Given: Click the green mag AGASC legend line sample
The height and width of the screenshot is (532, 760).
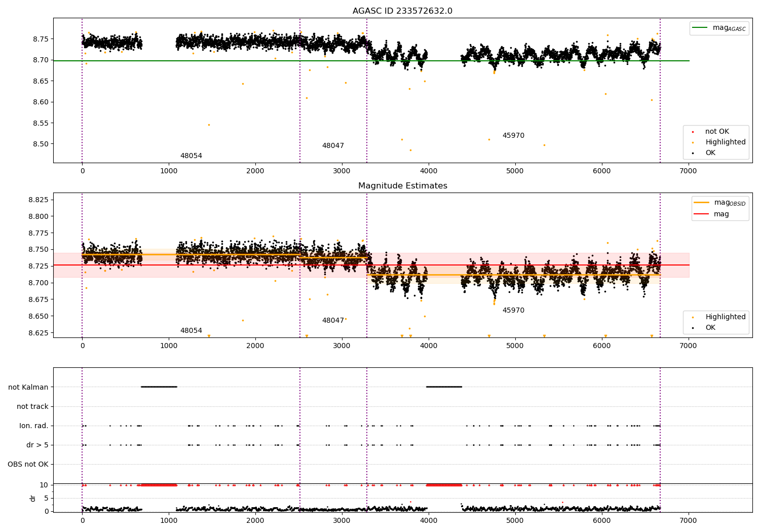Looking at the screenshot, I should click(700, 28).
